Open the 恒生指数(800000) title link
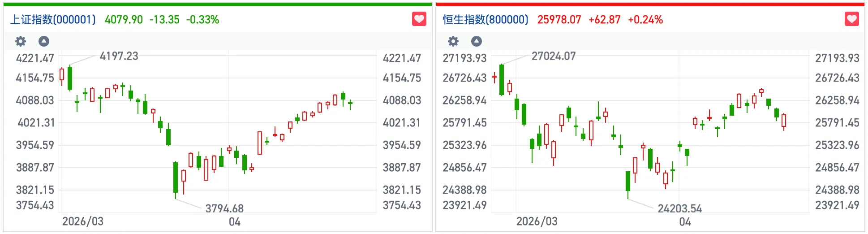Screen dimensions: 868x234 (x=486, y=20)
